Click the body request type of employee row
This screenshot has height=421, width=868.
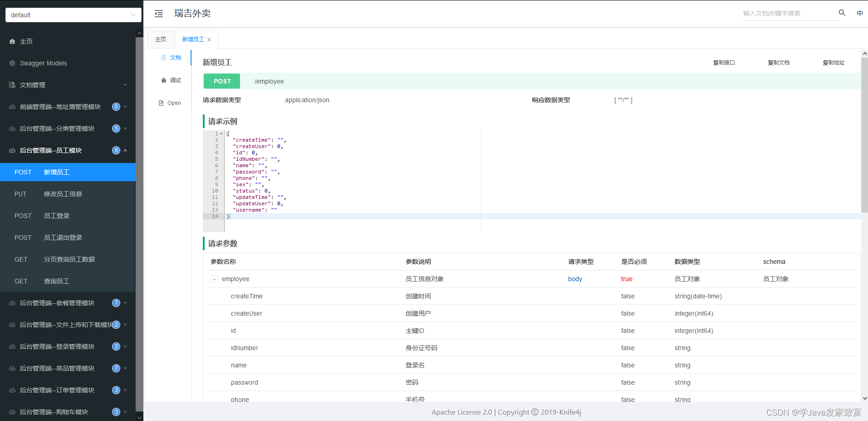pos(575,279)
